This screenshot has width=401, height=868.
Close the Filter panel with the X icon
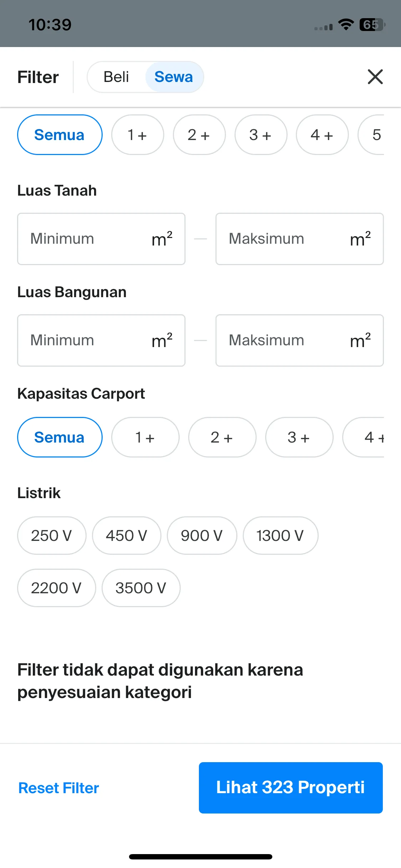(x=375, y=77)
